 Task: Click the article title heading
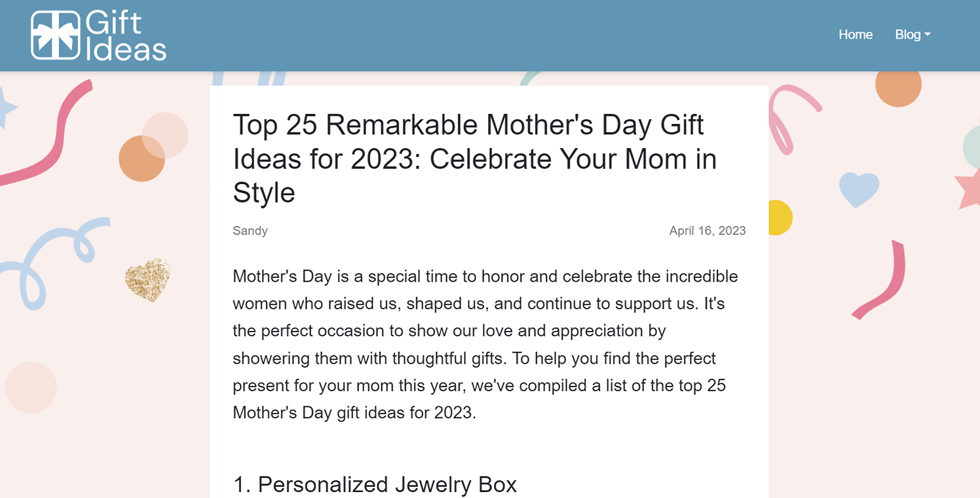(x=475, y=159)
